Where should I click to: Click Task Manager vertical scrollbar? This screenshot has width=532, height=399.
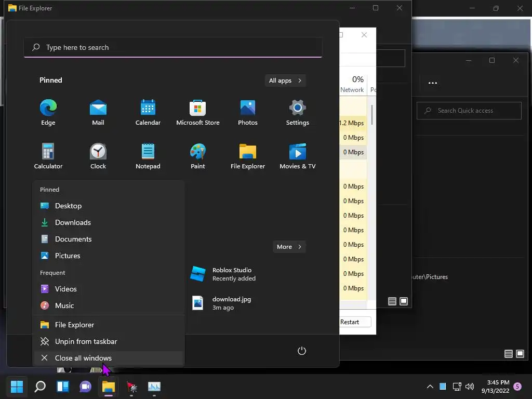[371, 115]
